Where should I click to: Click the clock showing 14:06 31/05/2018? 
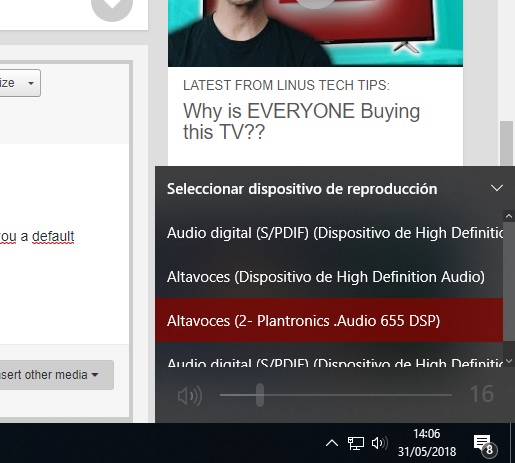click(x=427, y=443)
